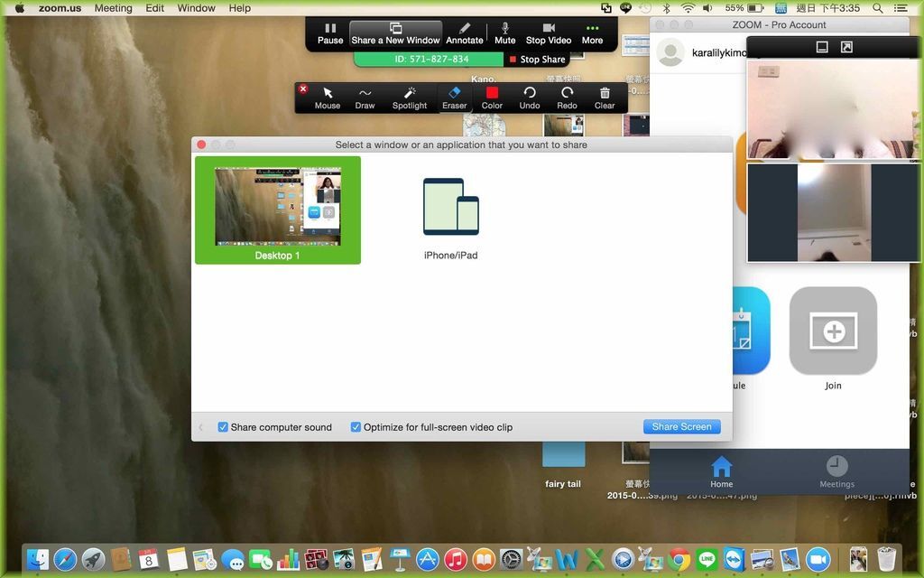The height and width of the screenshot is (578, 924).
Task: Click Share a New Window button
Action: (395, 33)
